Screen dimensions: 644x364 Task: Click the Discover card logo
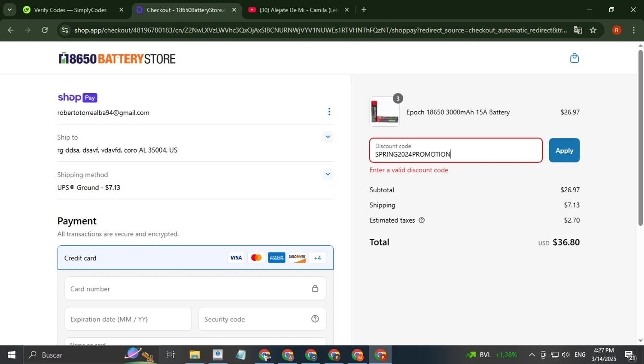click(x=297, y=258)
